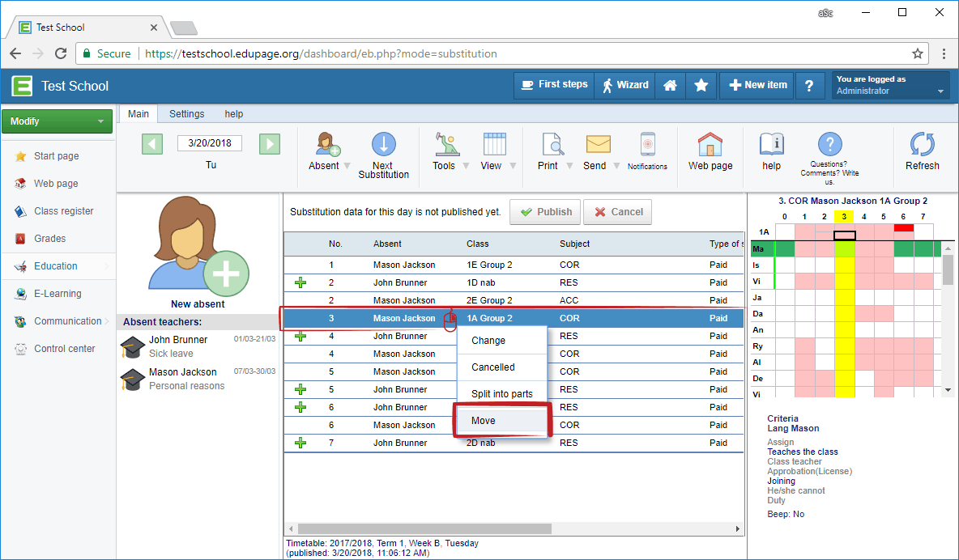Click the home icon in header
The width and height of the screenshot is (959, 560).
[670, 85]
